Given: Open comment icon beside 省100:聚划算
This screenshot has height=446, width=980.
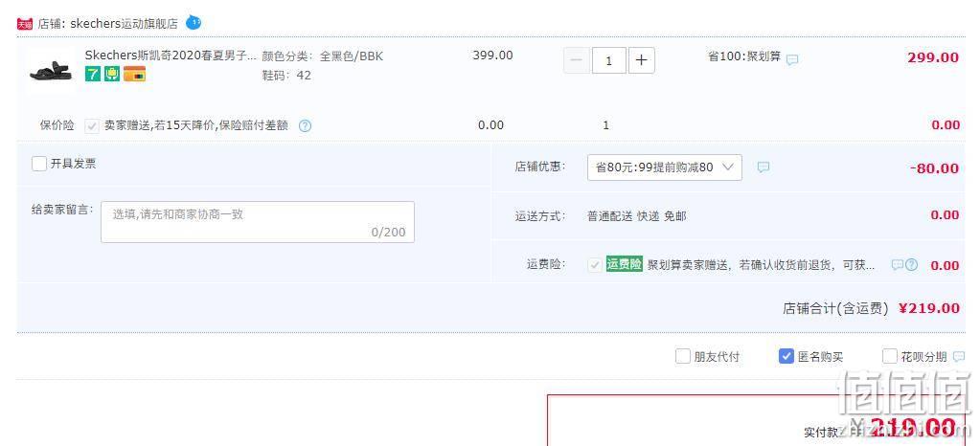Looking at the screenshot, I should coord(792,60).
